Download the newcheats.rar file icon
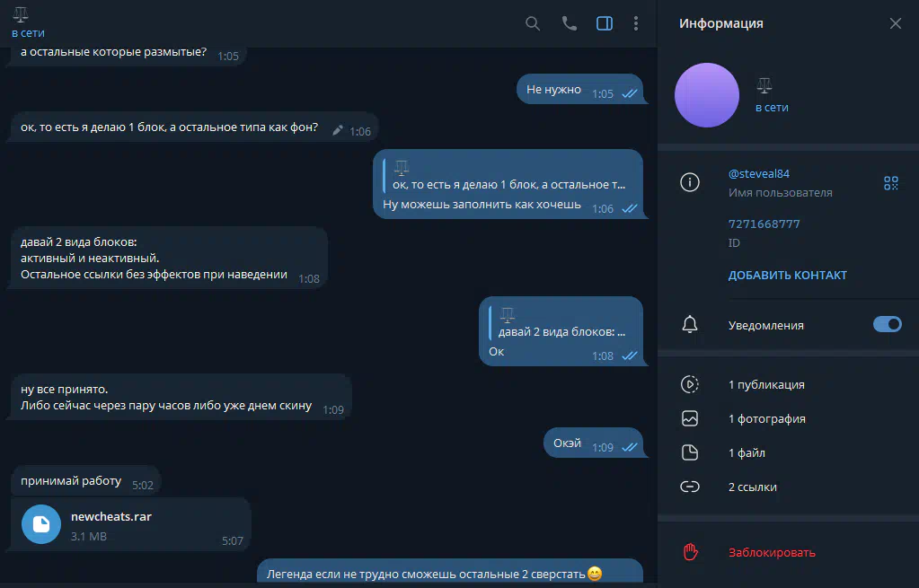Screen dimensions: 919x588 coord(41,524)
